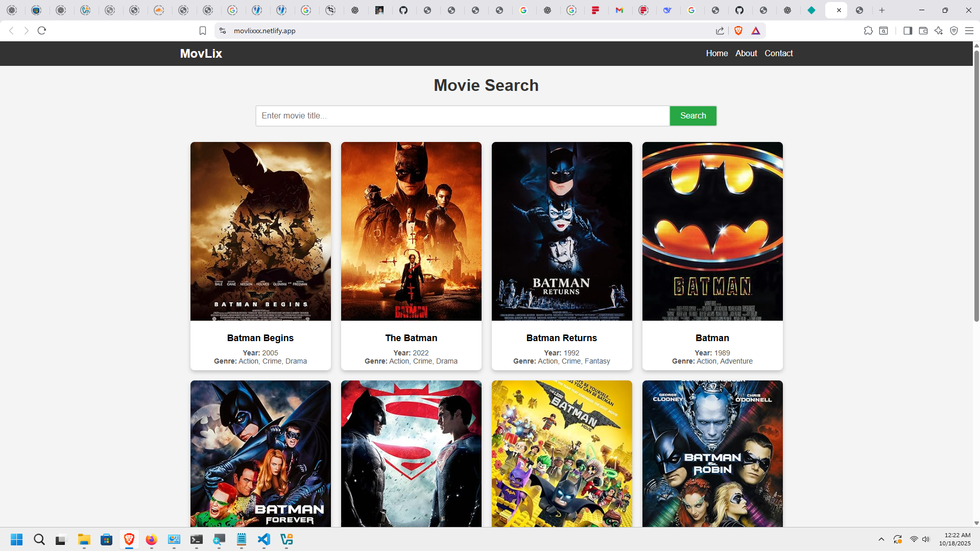The width and height of the screenshot is (980, 551).
Task: Click the page vertical scrollbar
Action: [x=976, y=186]
